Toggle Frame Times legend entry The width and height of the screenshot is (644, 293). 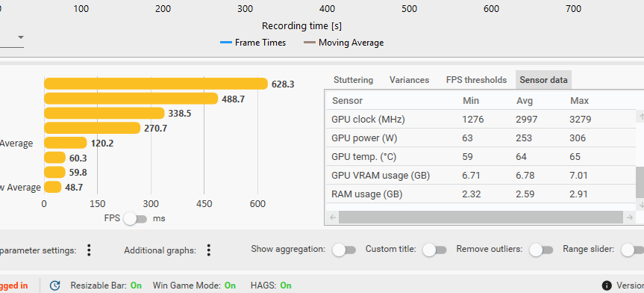click(x=253, y=43)
